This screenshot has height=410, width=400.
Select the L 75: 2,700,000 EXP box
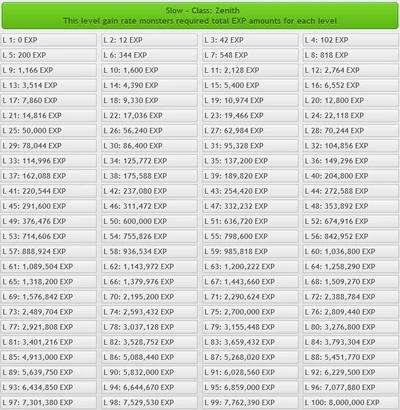click(x=250, y=312)
